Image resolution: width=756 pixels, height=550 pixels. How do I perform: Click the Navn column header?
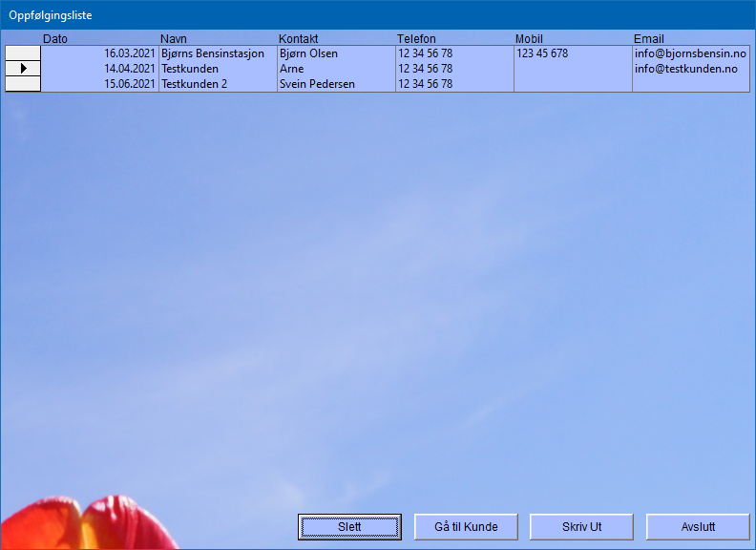[x=174, y=38]
